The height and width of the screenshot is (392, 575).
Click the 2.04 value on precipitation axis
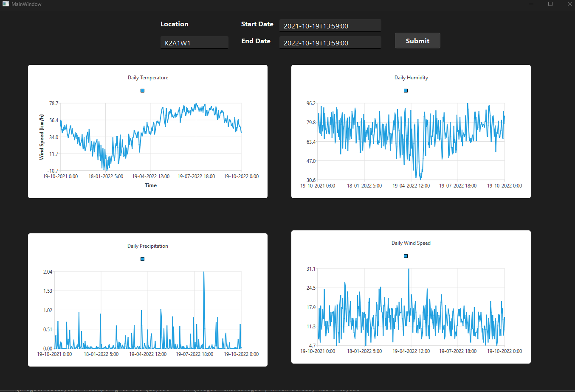coord(48,272)
